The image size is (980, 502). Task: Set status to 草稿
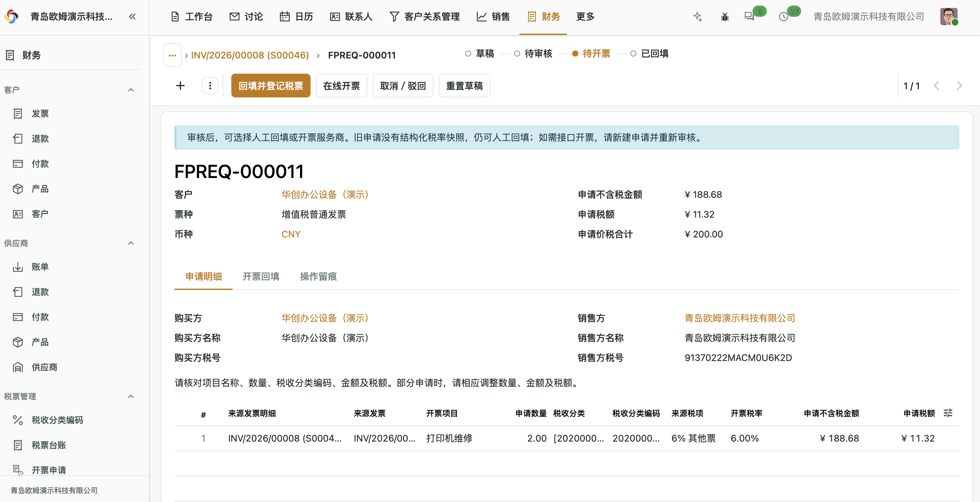click(480, 54)
